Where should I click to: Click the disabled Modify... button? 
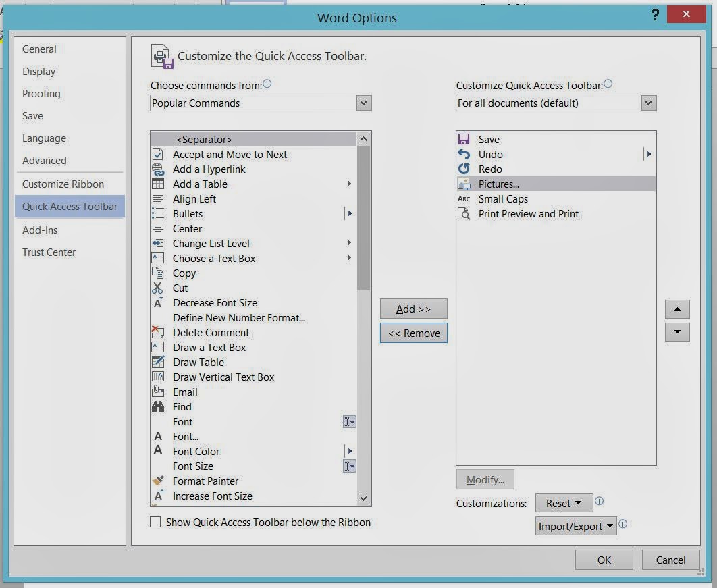[x=485, y=479]
